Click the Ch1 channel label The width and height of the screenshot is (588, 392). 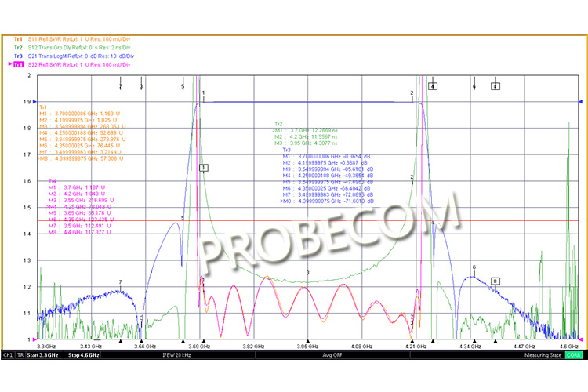pyautogui.click(x=8, y=355)
